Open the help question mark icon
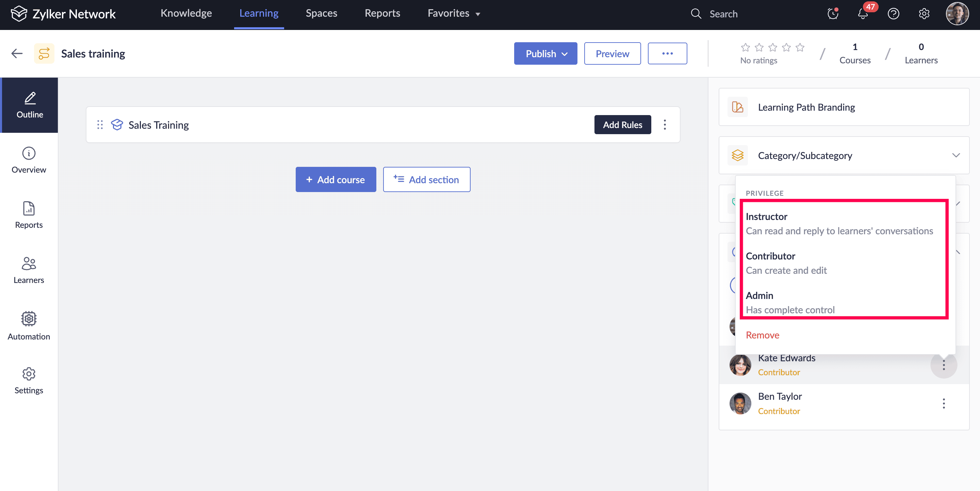980x491 pixels. pos(893,14)
